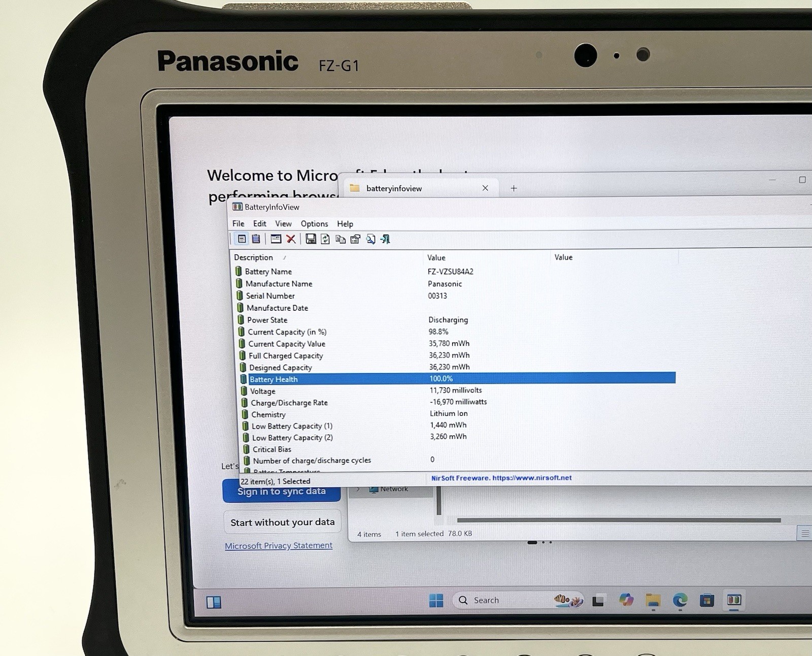Viewport: 812px width, 656px height.
Task: Select the Manufacture Date row
Action: tap(456, 308)
